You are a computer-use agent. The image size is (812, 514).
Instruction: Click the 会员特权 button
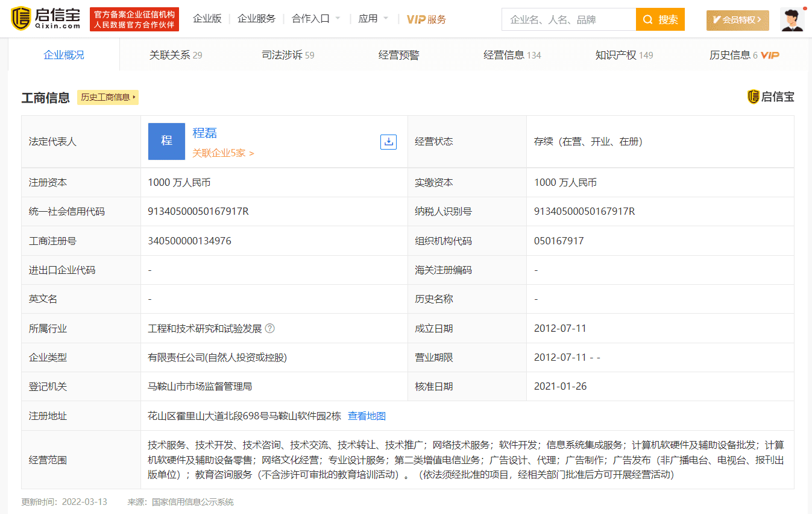(738, 20)
